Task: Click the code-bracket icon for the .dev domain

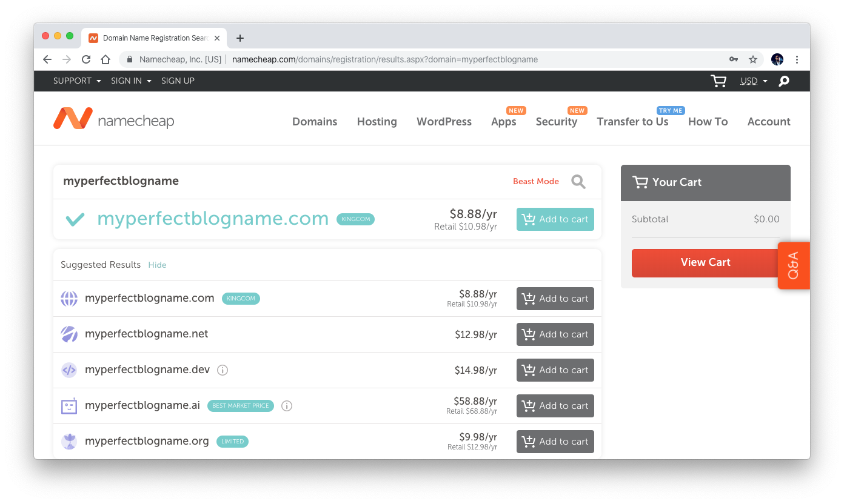Action: [x=69, y=370]
